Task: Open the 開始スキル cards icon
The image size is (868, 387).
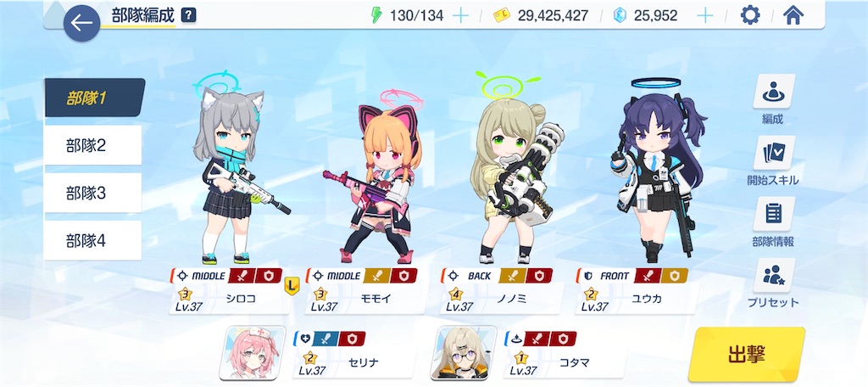Action: [773, 153]
